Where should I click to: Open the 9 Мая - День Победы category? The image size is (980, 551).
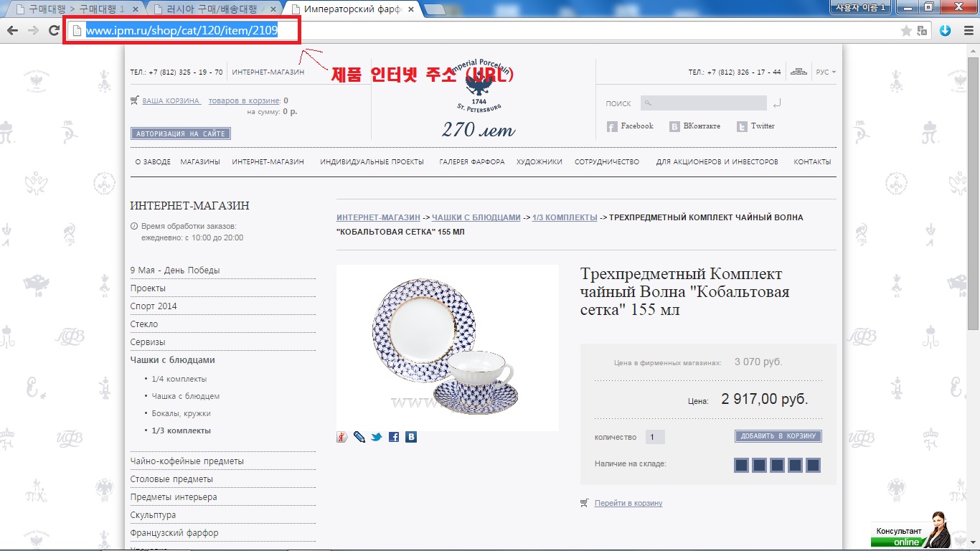point(175,270)
